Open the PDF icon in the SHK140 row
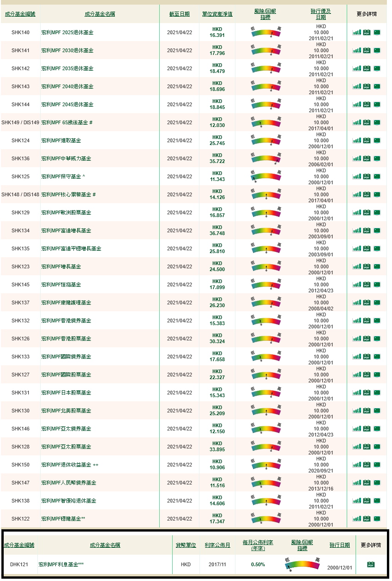Screen dimensions: 392x581 point(367,32)
